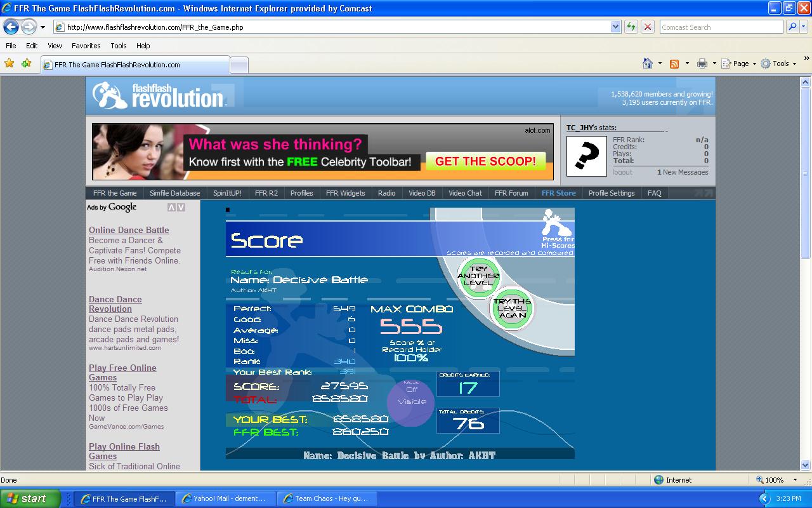Click the Stop loading icon
The width and height of the screenshot is (812, 508).
tap(647, 27)
